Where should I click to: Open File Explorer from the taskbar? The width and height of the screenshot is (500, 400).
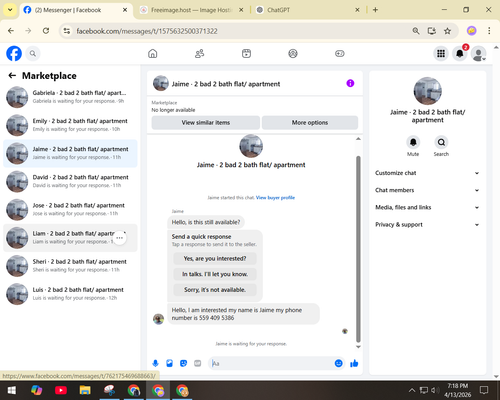85,390
